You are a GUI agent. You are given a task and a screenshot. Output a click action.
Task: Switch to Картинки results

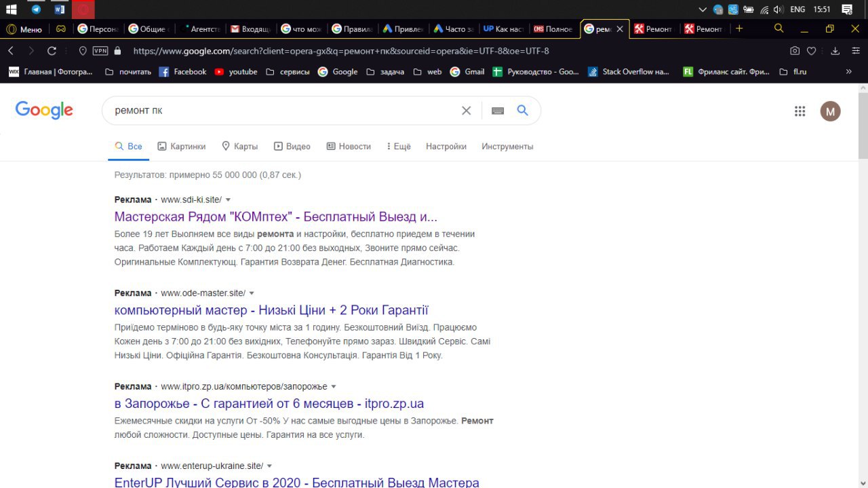click(x=181, y=146)
